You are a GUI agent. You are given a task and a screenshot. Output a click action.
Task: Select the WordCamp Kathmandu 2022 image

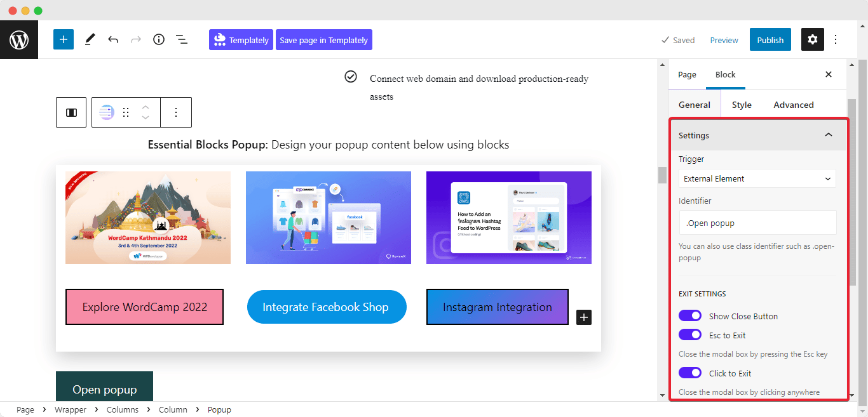point(148,218)
